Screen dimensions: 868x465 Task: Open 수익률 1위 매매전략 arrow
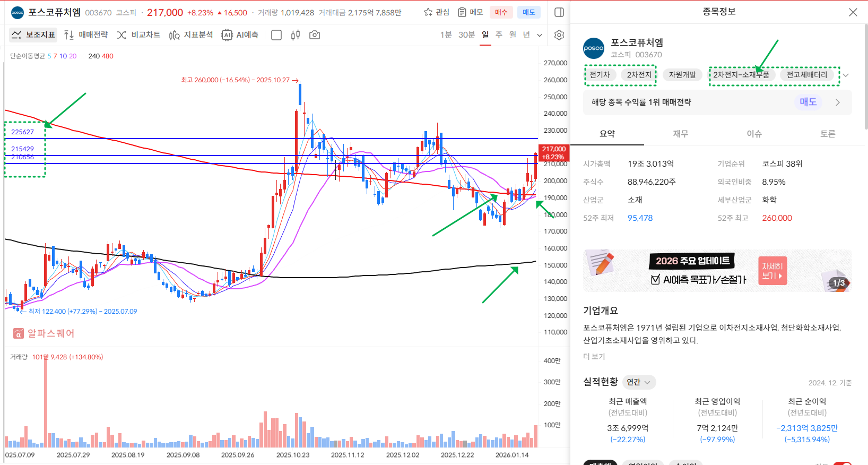tap(838, 102)
